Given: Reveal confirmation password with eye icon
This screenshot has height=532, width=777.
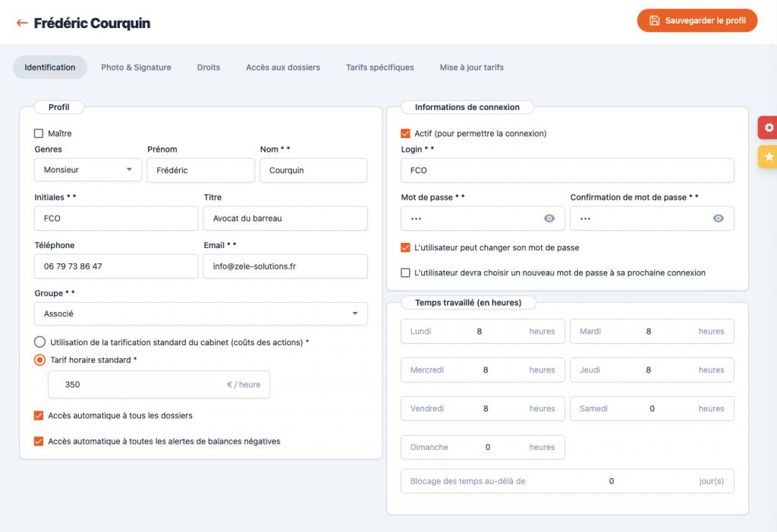Looking at the screenshot, I should 718,219.
